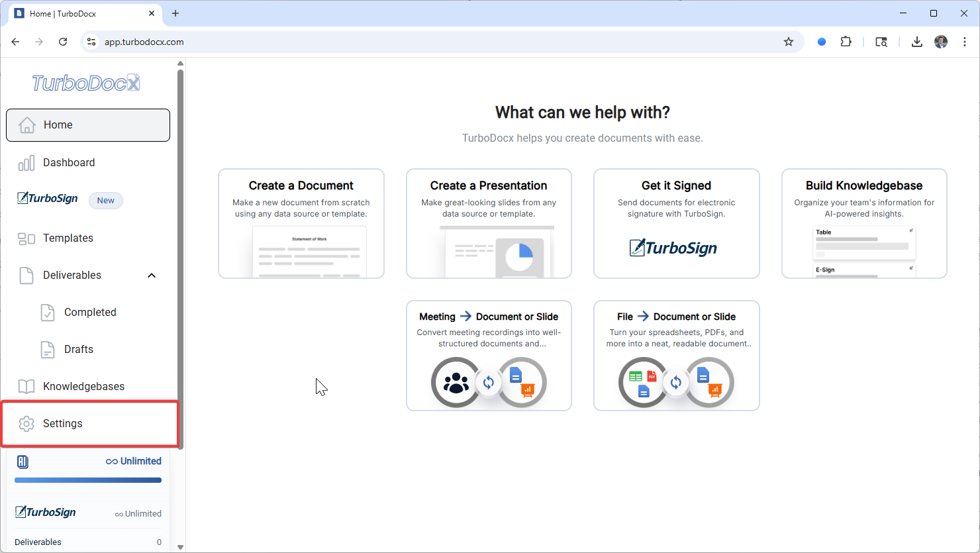Viewport: 980px width, 553px height.
Task: Click the presentation slide preview thumbnail
Action: coord(497,252)
